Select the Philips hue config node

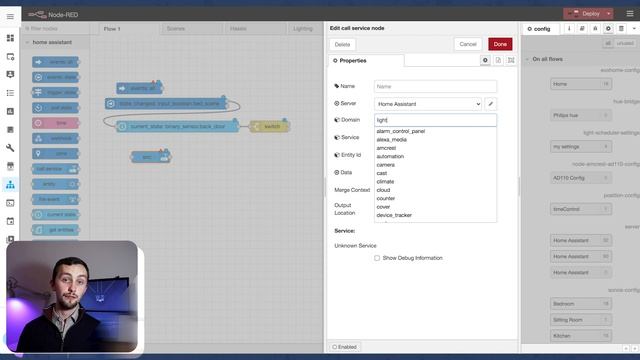(581, 116)
